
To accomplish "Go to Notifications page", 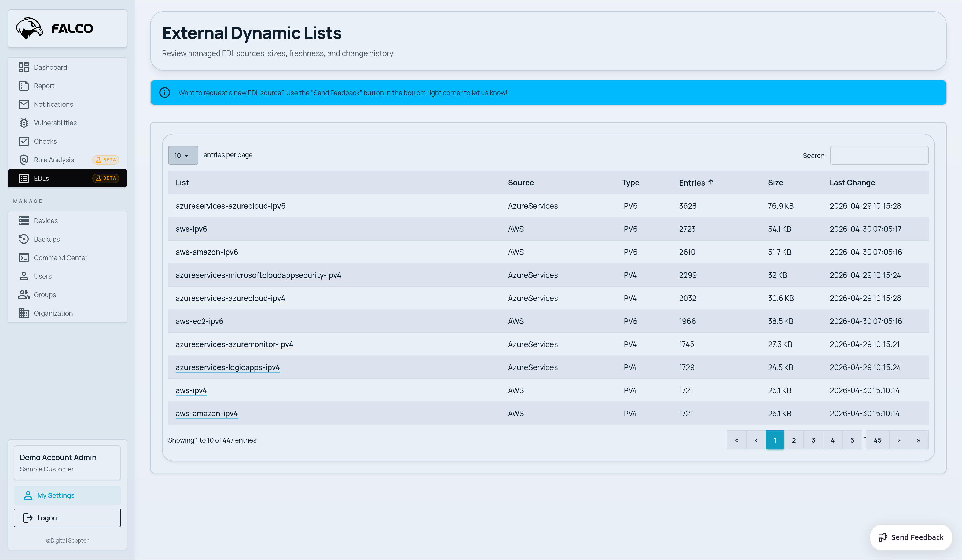I will (x=67, y=104).
